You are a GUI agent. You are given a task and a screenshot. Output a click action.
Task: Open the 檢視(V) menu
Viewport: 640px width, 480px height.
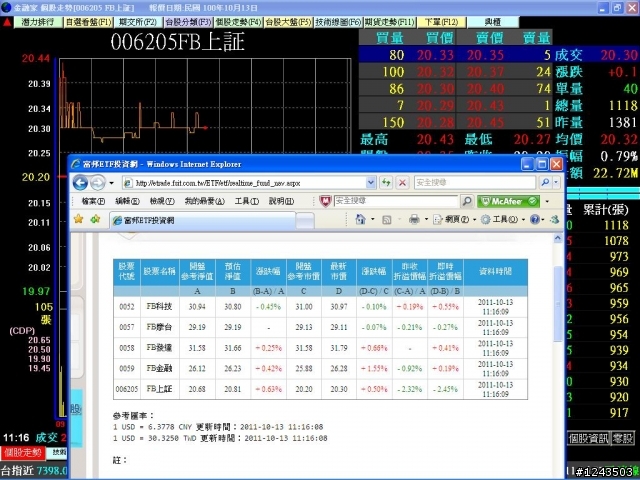162,201
